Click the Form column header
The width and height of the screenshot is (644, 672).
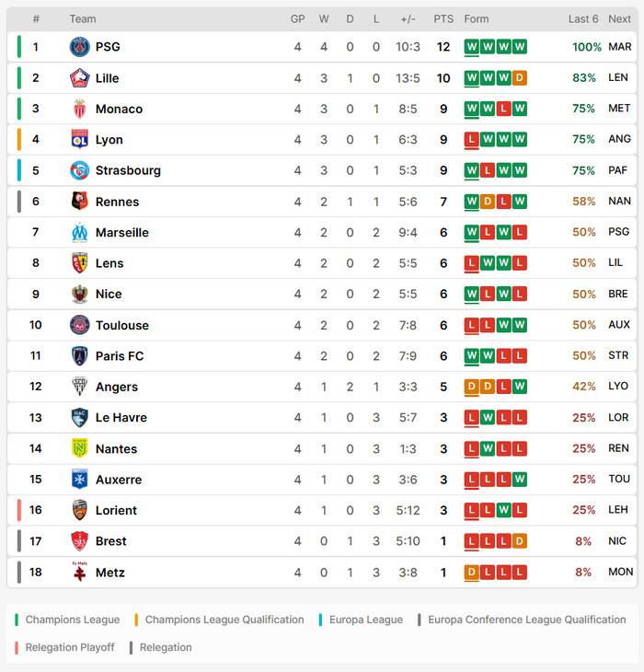tap(477, 18)
